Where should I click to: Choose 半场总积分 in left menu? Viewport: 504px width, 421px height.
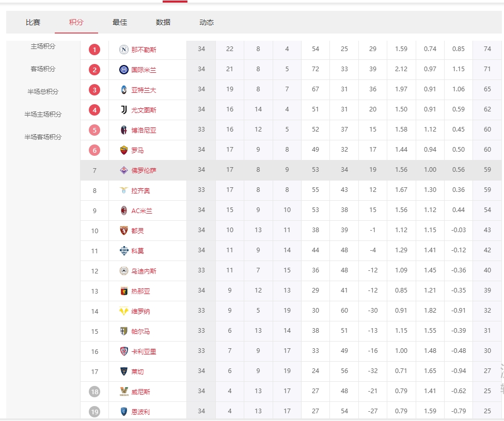click(x=43, y=92)
